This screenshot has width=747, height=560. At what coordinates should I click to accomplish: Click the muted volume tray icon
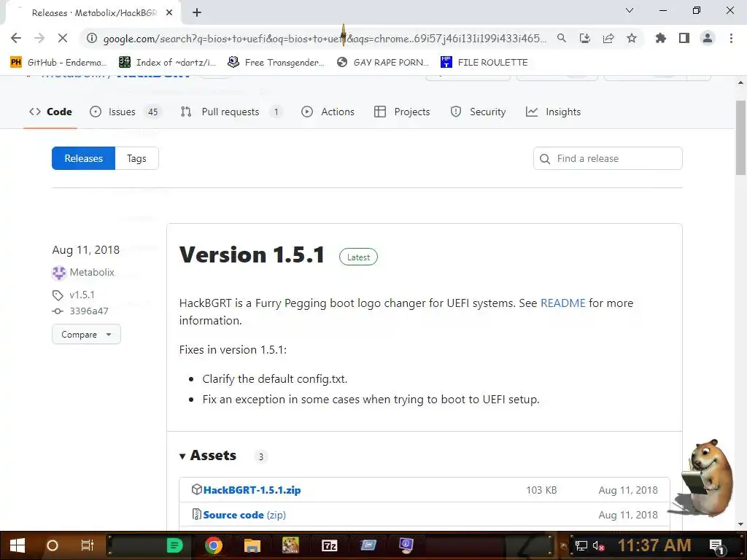point(598,545)
